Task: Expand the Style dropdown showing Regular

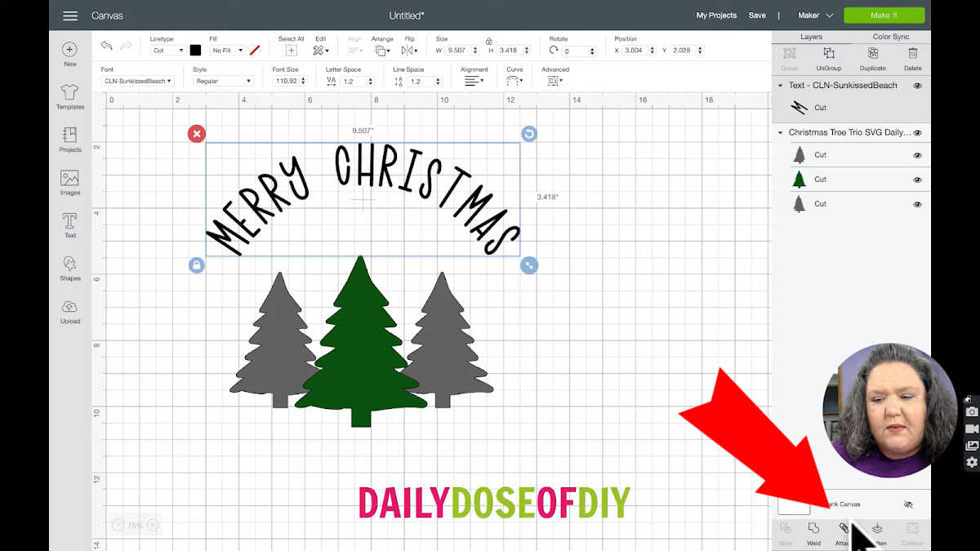Action: pyautogui.click(x=223, y=82)
